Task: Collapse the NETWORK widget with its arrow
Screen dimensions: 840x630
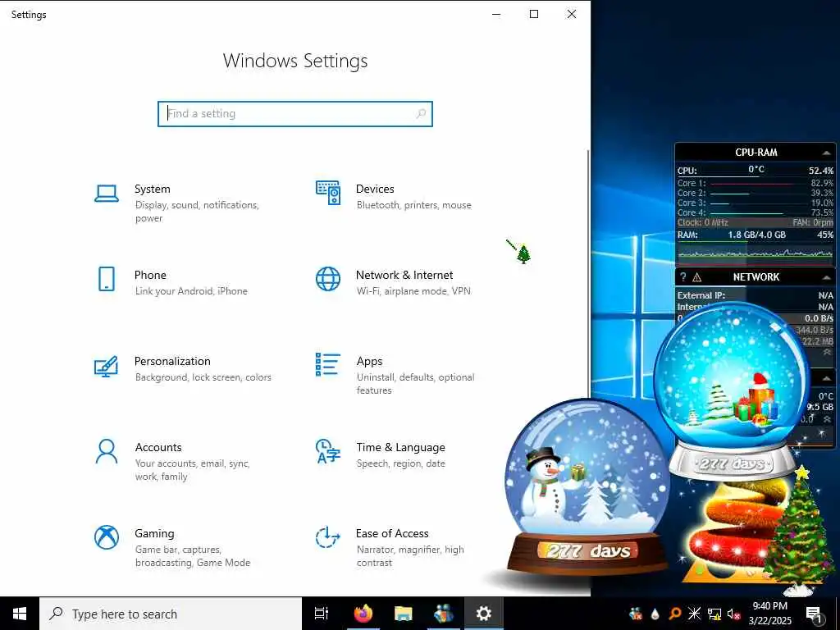Action: pyautogui.click(x=826, y=277)
